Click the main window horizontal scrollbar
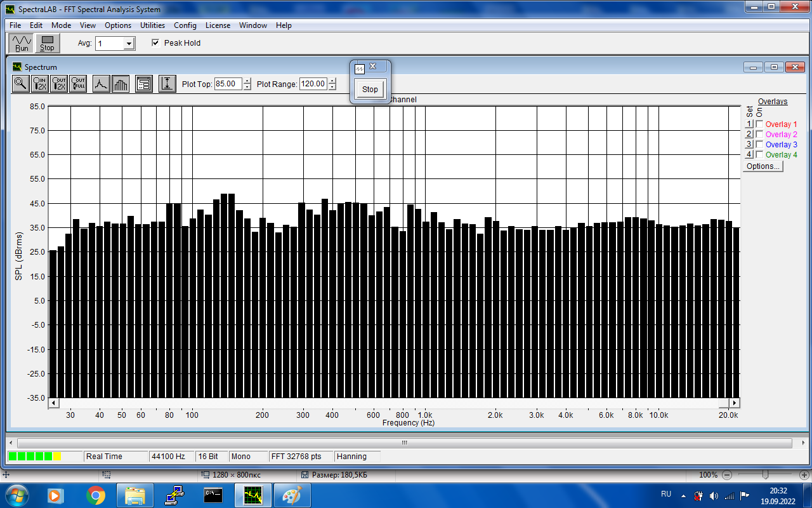812x508 pixels. (x=404, y=443)
